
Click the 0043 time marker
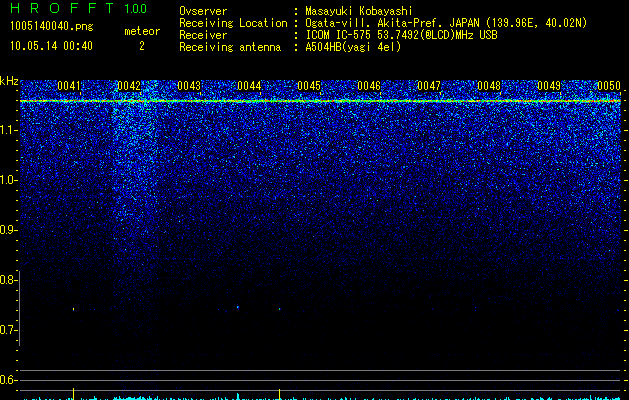pyautogui.click(x=189, y=86)
